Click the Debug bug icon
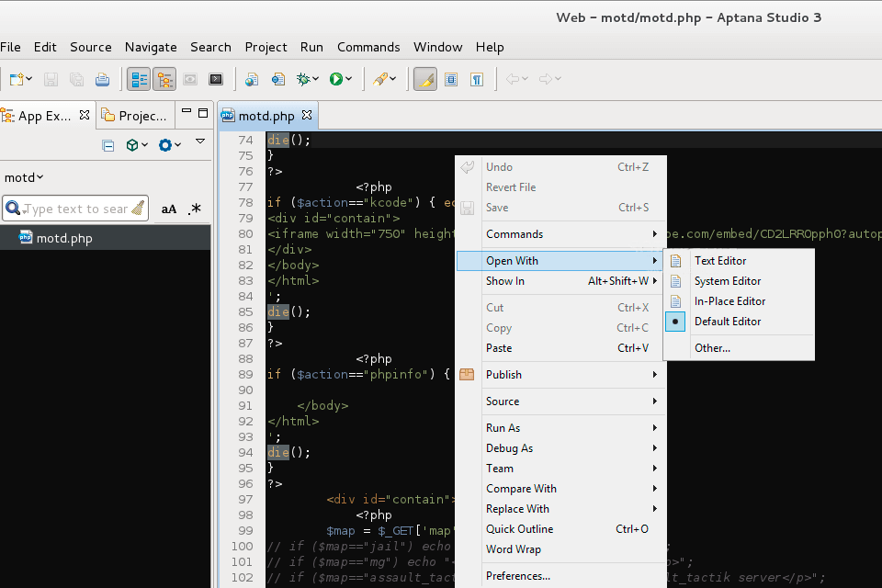The width and height of the screenshot is (882, 588). (x=303, y=79)
